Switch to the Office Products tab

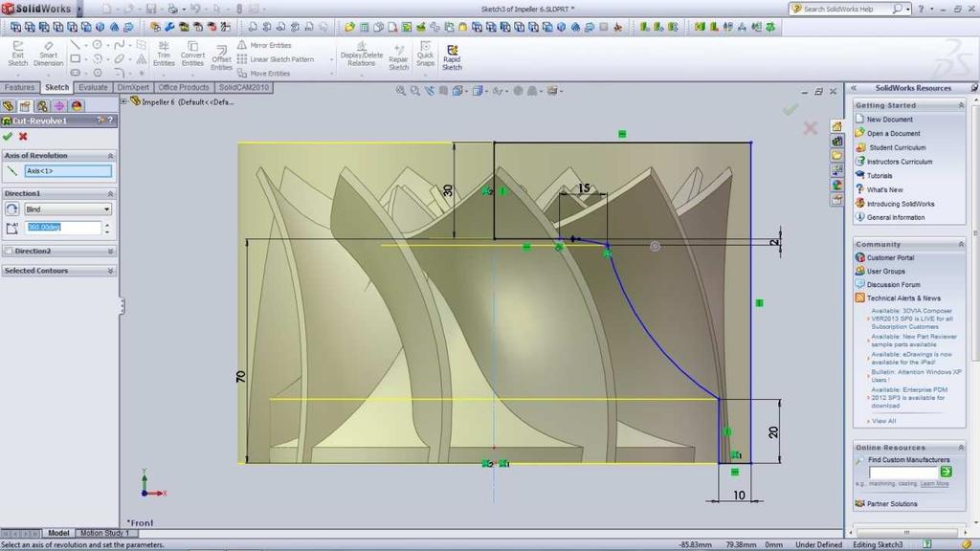pyautogui.click(x=184, y=87)
